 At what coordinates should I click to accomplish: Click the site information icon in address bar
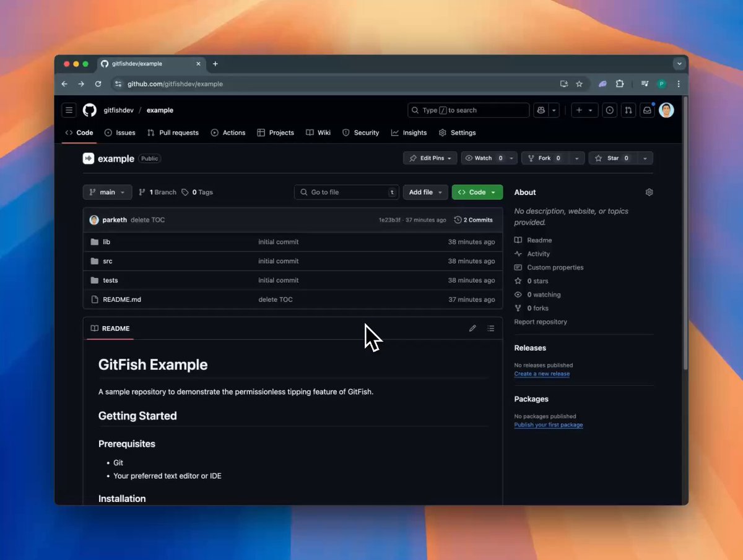118,84
